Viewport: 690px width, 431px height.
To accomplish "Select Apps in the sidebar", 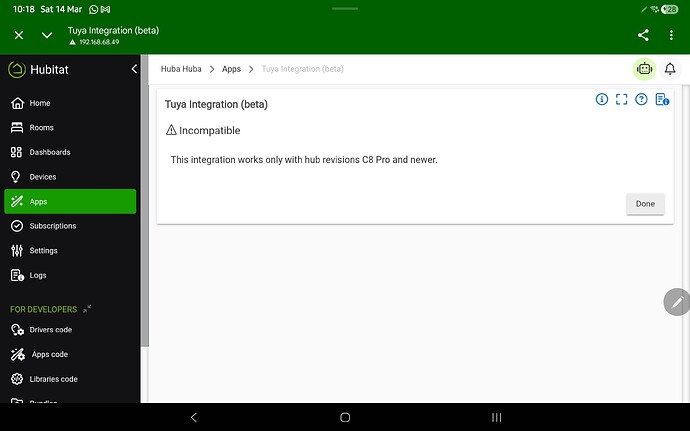I will [70, 202].
